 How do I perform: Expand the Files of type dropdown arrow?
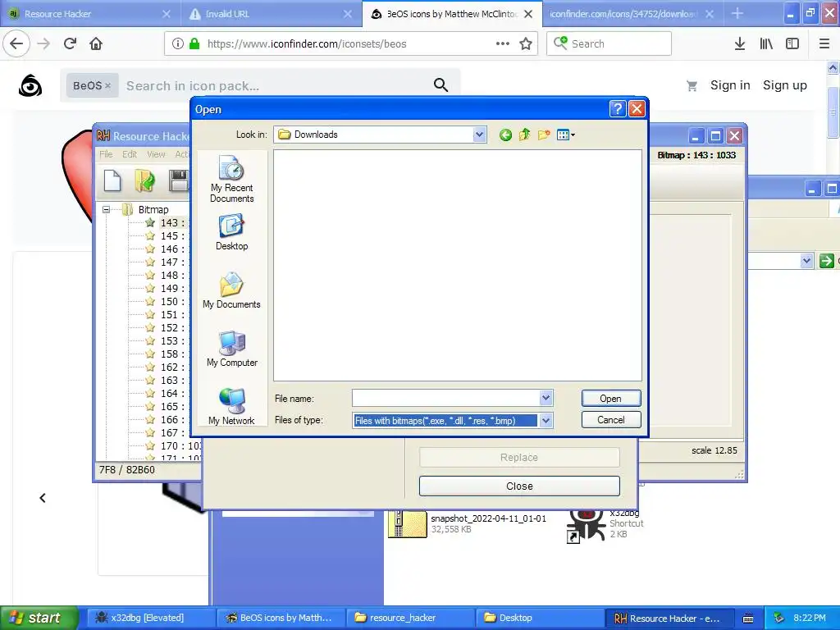(546, 421)
